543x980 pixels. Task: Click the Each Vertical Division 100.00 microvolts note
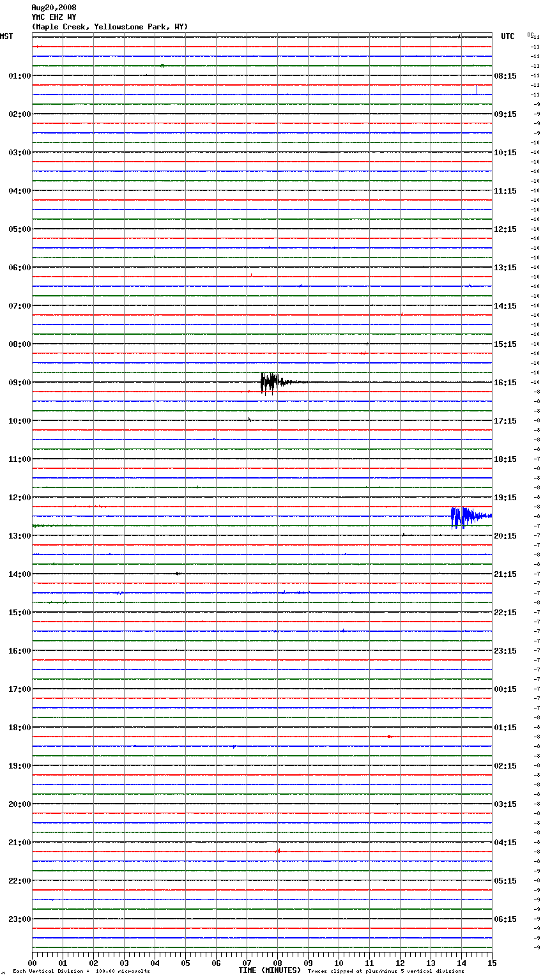coord(81,972)
